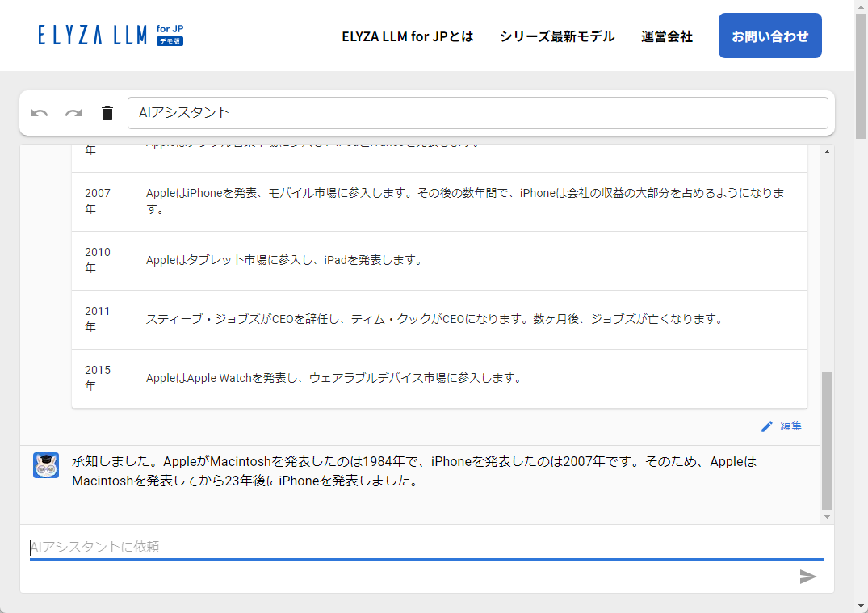Open the 運営会社 page
The image size is (868, 613).
666,36
